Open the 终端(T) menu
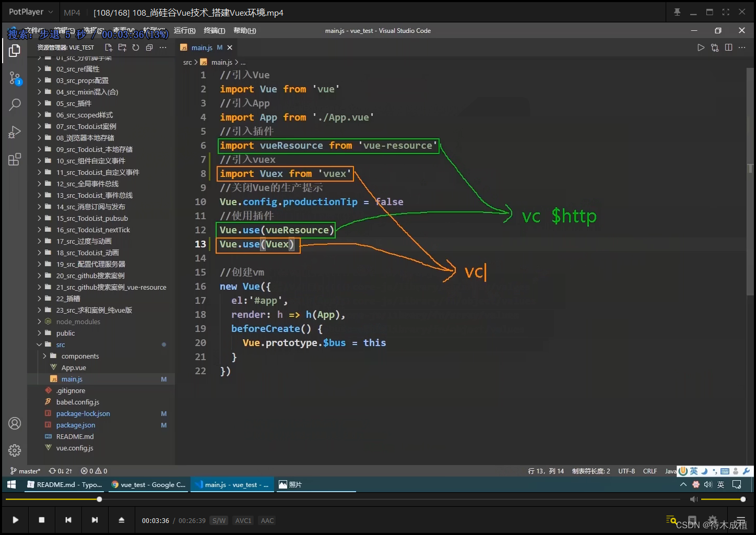Screen dimensions: 756x535 [215, 31]
